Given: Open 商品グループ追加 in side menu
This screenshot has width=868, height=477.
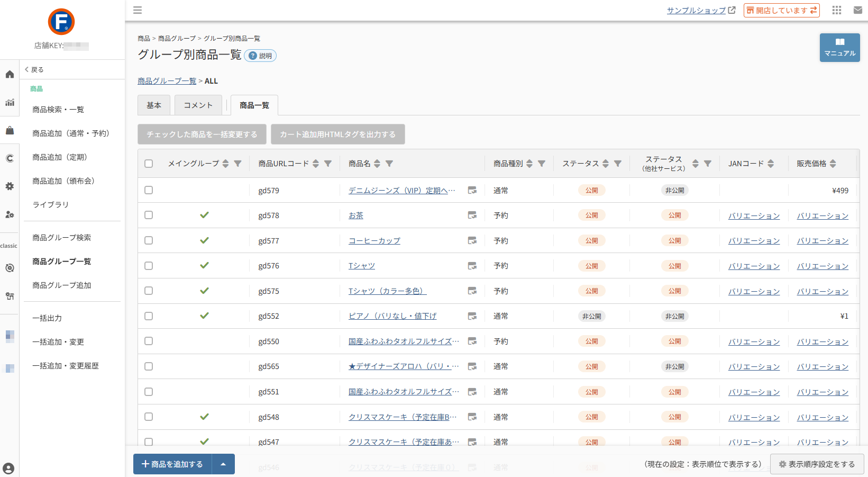Looking at the screenshot, I should point(62,285).
